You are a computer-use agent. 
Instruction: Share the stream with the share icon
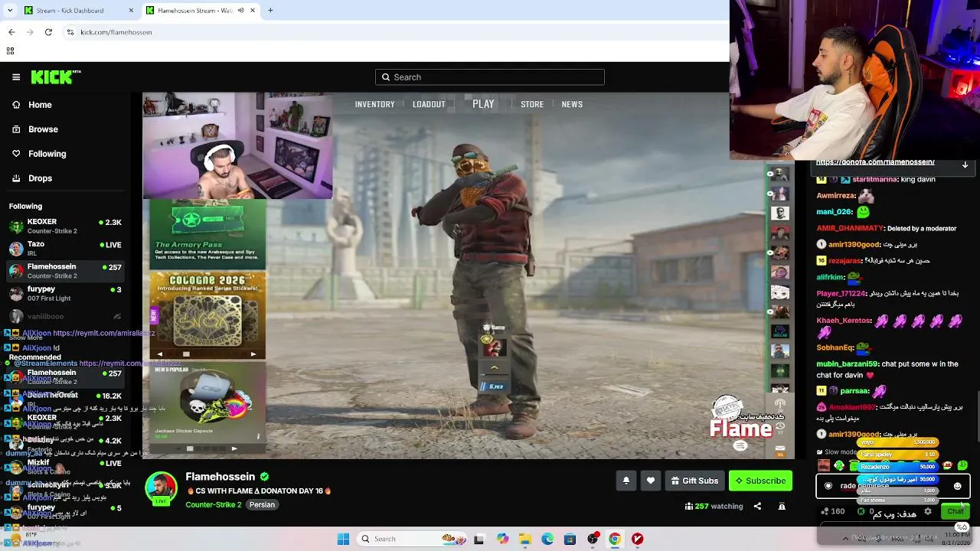757,506
